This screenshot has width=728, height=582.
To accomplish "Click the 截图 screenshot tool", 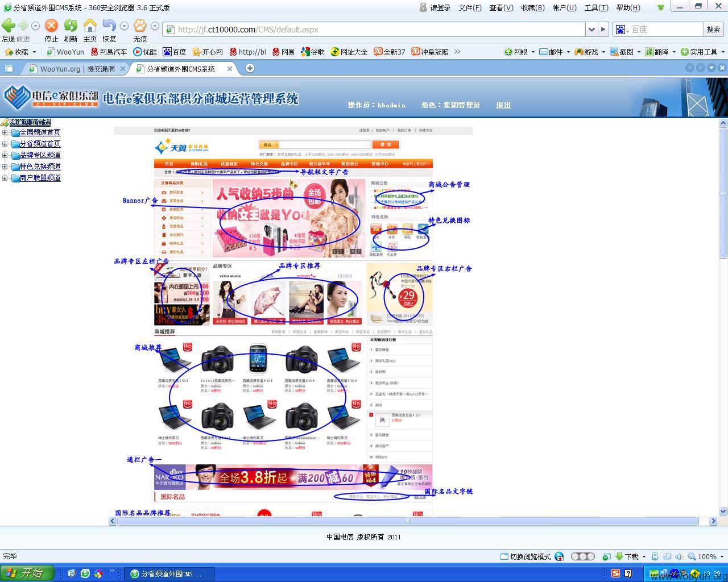I will click(x=622, y=52).
